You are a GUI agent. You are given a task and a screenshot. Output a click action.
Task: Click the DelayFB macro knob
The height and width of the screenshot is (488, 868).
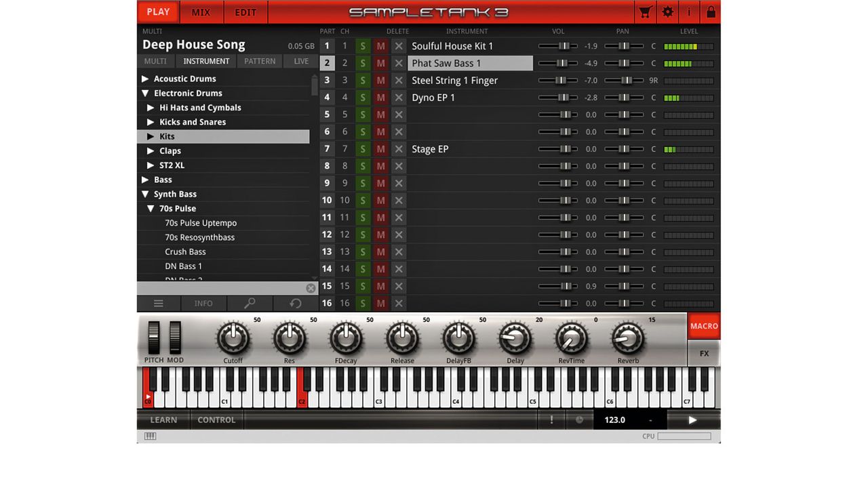point(458,337)
